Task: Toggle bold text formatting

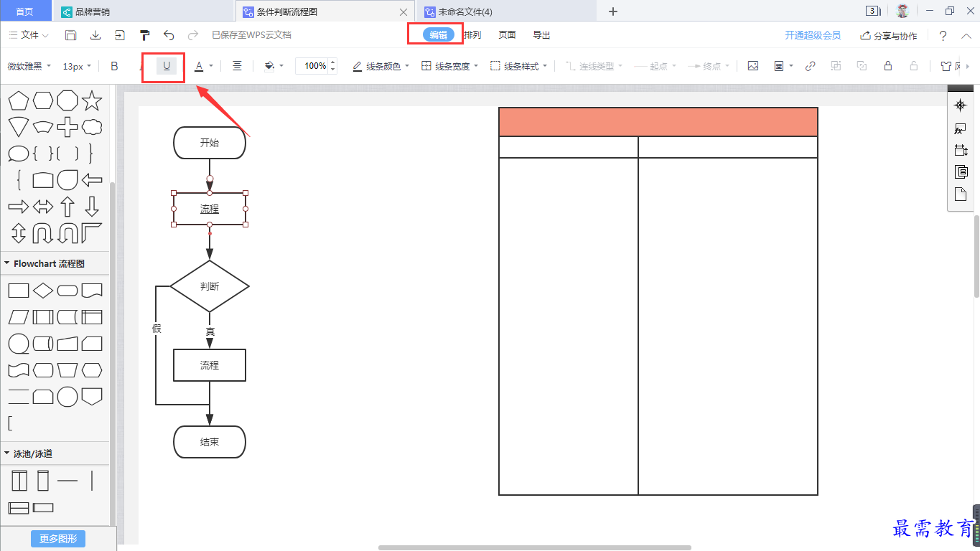Action: 114,66
